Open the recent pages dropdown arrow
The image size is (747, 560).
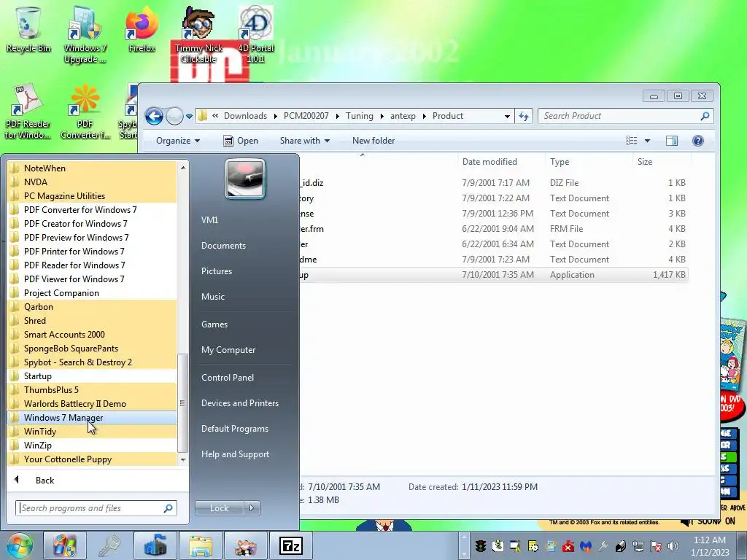189,116
